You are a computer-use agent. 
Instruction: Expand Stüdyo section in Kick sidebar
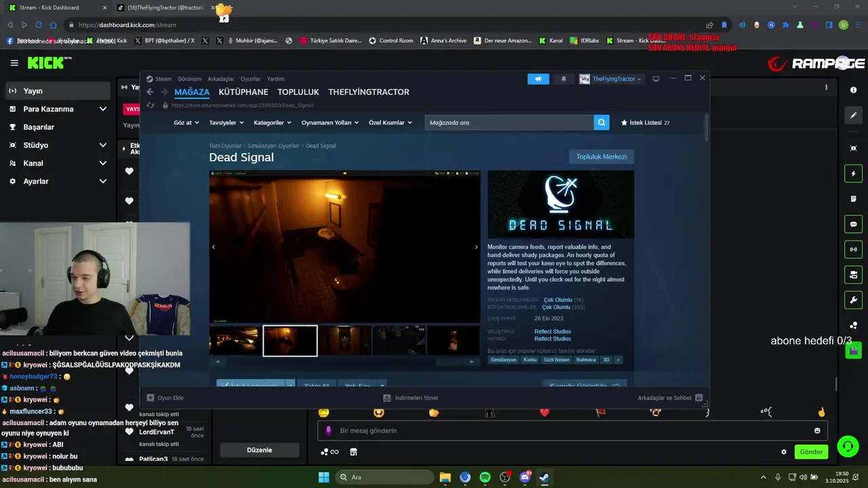103,145
